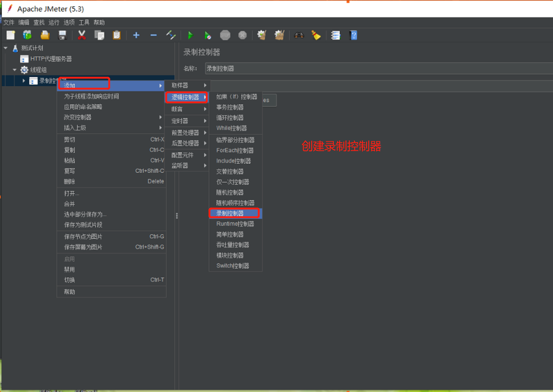
Task: Select 删除 in the context menu
Action: [111, 181]
